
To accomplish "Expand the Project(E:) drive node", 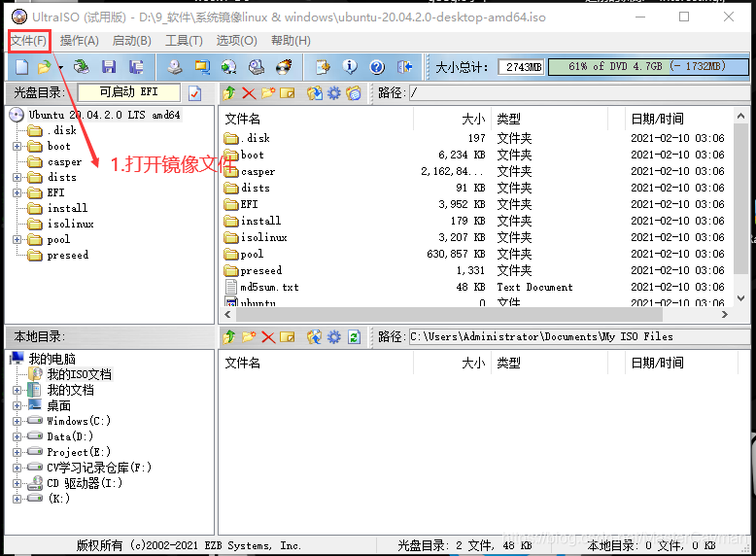I will tap(17, 452).
